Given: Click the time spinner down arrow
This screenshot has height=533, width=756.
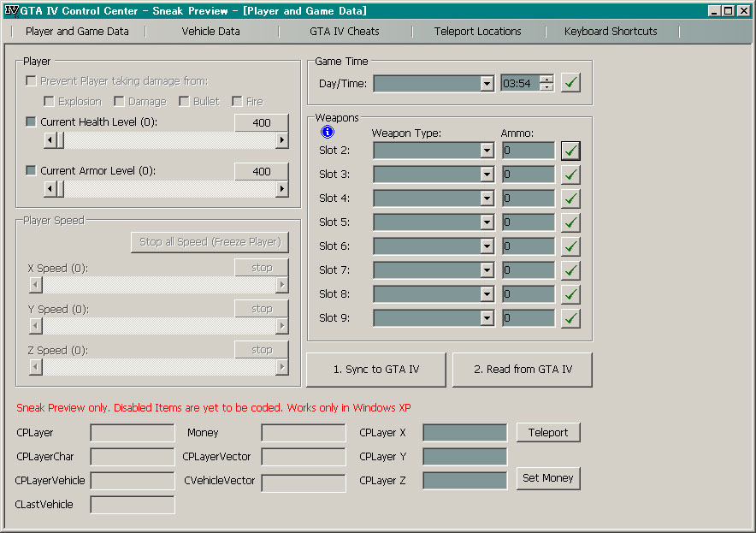Looking at the screenshot, I should tap(546, 87).
